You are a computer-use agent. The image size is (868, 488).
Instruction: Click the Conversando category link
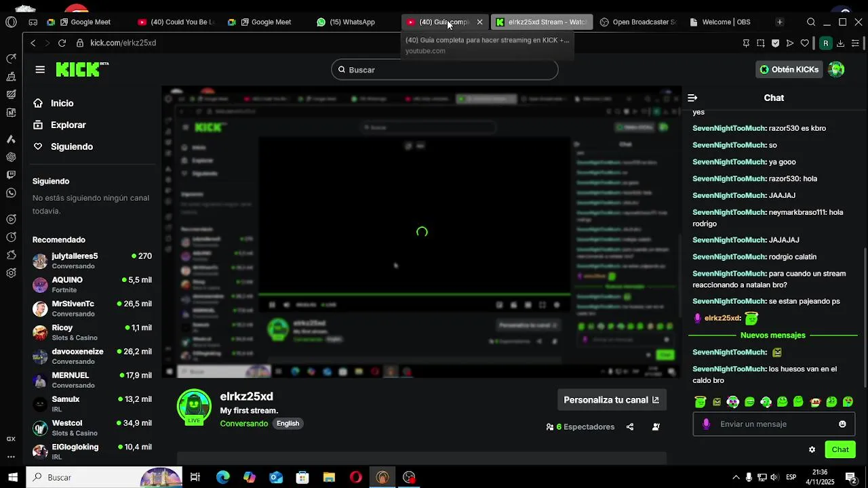[x=243, y=424]
